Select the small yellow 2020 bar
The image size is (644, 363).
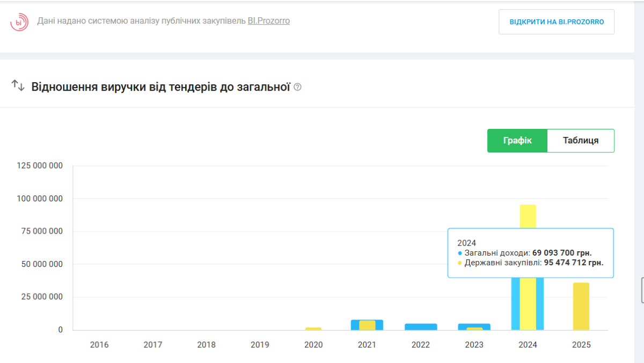[x=313, y=328]
